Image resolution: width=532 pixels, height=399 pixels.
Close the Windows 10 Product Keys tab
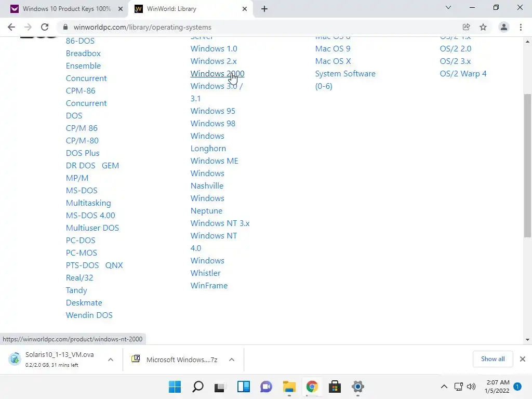[x=121, y=9]
